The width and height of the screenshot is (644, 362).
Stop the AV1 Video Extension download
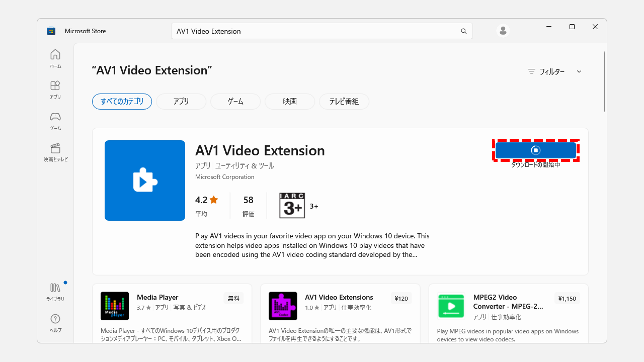535,150
